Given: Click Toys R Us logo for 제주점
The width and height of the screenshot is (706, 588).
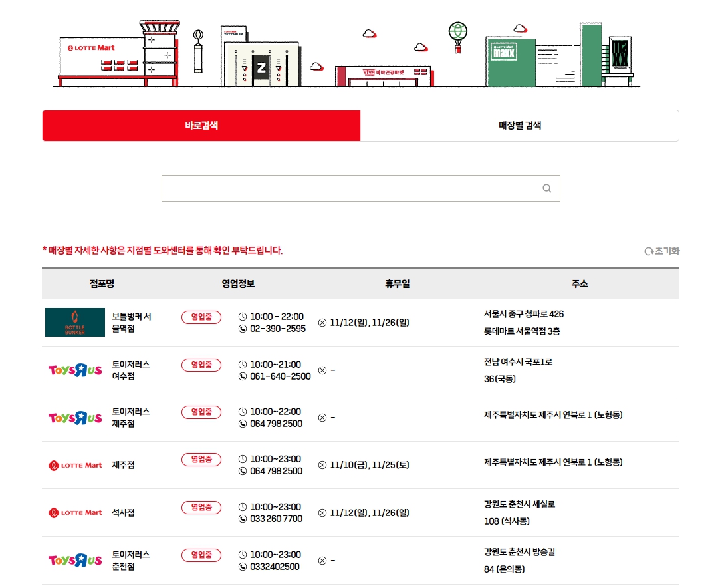Looking at the screenshot, I should click(75, 418).
